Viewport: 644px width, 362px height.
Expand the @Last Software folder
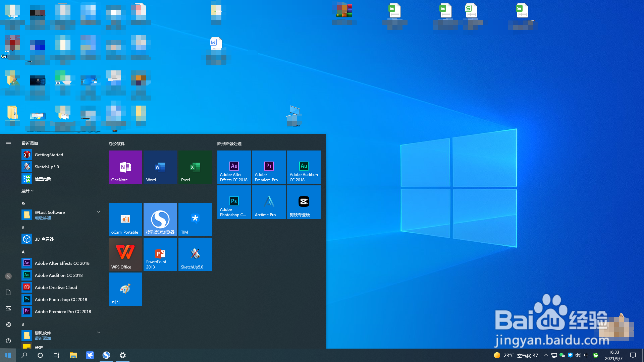tap(99, 212)
